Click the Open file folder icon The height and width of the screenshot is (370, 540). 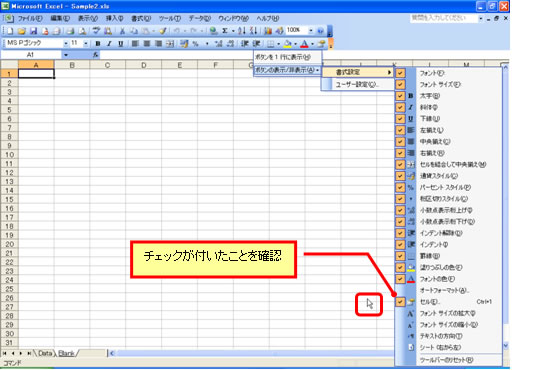point(22,31)
